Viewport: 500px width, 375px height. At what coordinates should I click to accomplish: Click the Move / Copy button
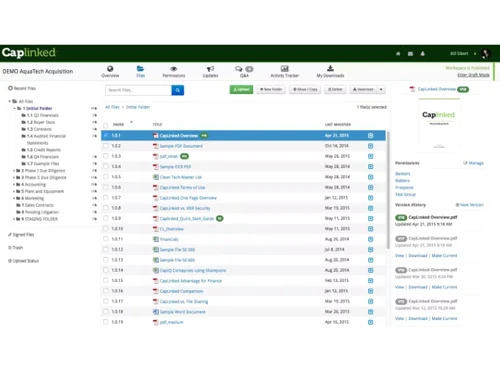[305, 89]
